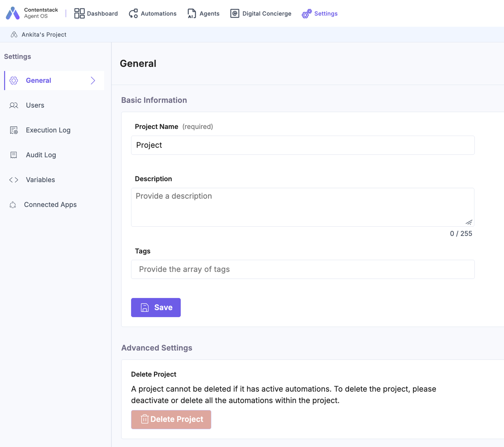Open the Dashboard tab
504x447 pixels.
pos(96,13)
